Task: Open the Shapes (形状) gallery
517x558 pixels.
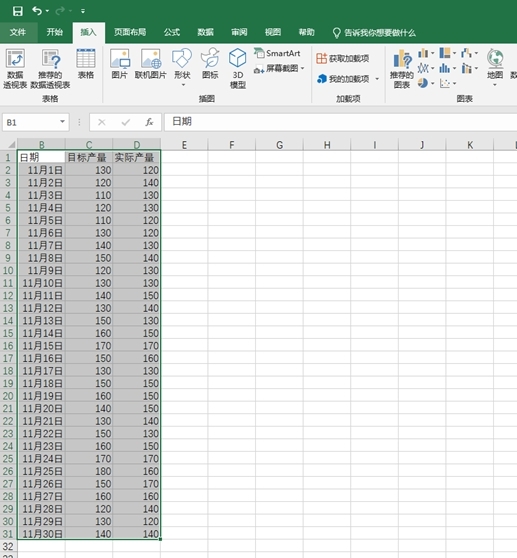Action: click(182, 68)
